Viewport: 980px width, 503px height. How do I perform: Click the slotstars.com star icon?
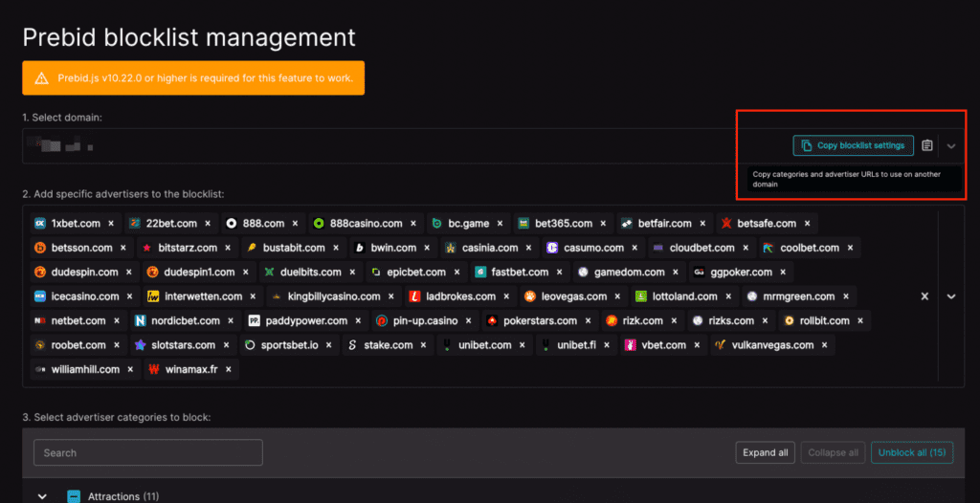pos(140,345)
